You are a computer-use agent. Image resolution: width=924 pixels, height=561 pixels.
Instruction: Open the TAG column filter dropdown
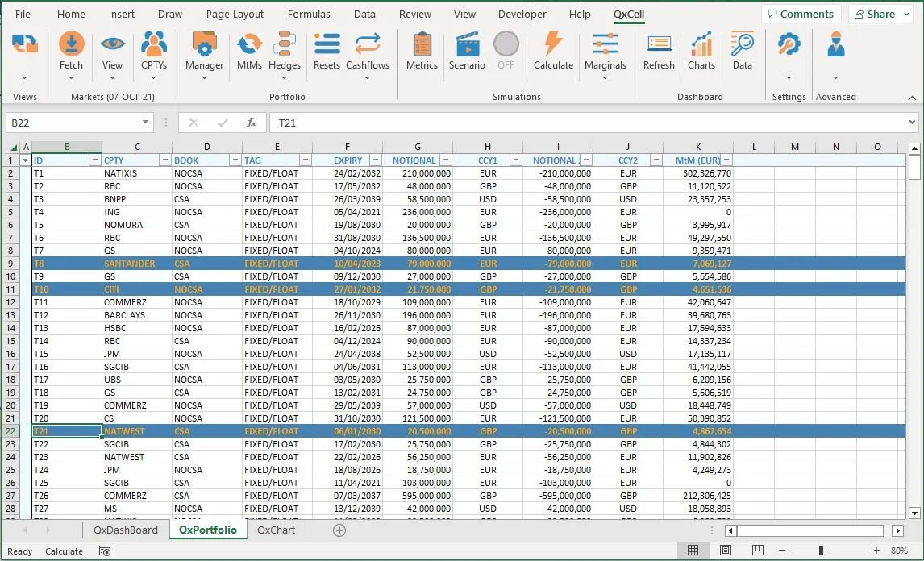click(306, 160)
